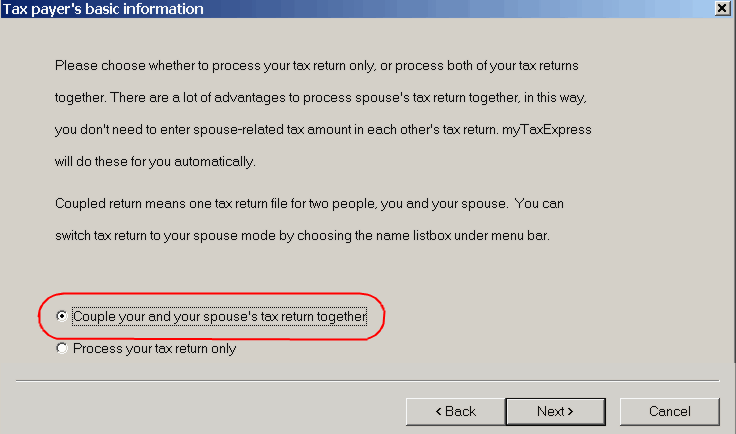Click the line starting "Coupled return means"
The width and height of the screenshot is (736, 434).
[310, 204]
